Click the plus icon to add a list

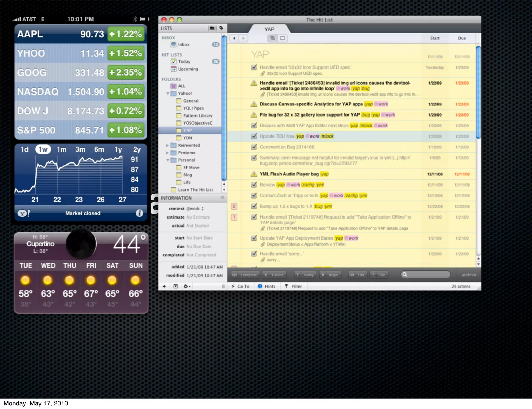tap(164, 286)
